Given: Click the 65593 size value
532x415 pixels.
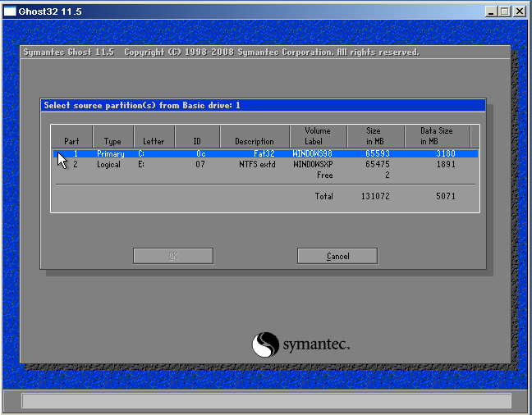Looking at the screenshot, I should (378, 153).
